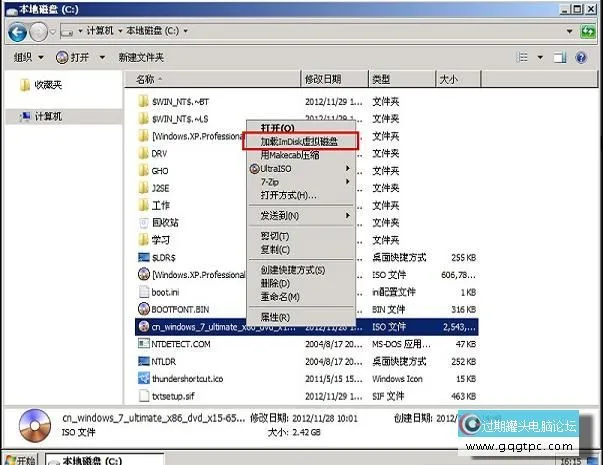Choose 用Makecab压缩 in context menu
Screen dimensions: 603x465
click(301, 155)
